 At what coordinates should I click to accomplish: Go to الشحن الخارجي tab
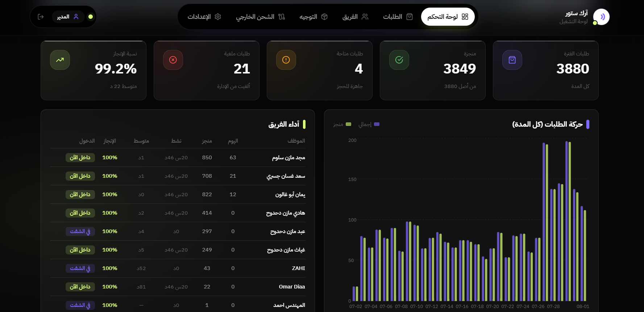[260, 17]
